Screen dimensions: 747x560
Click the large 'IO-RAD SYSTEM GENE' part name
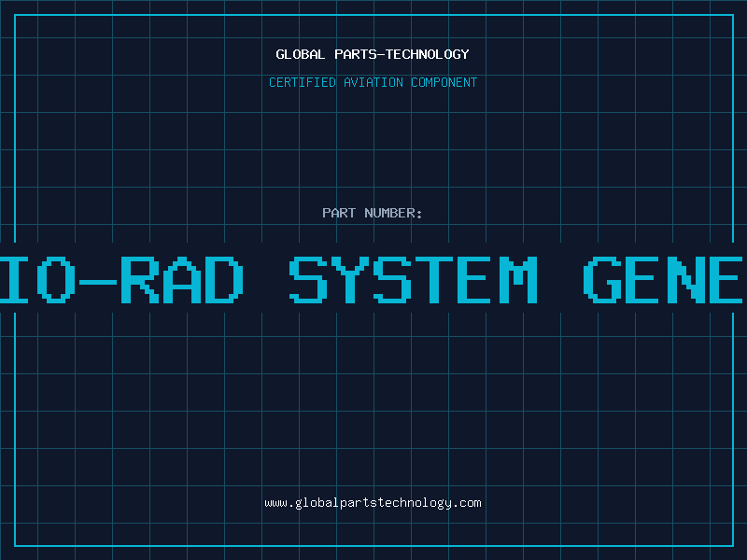[373, 280]
